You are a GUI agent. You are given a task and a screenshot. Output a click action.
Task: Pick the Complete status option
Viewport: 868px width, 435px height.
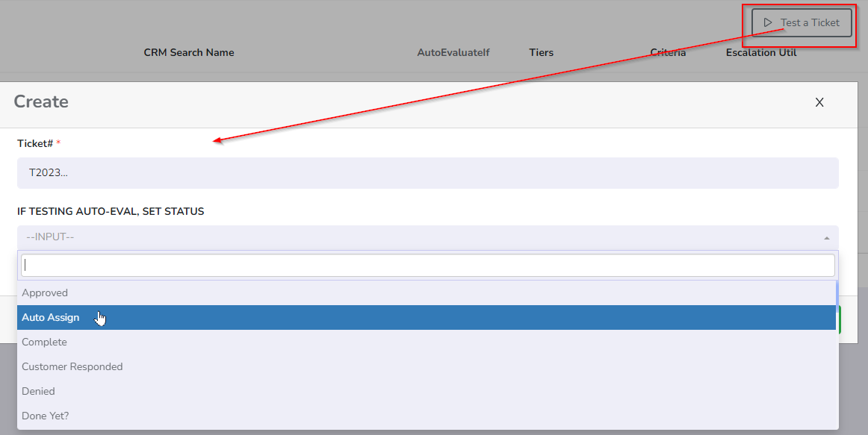pos(45,342)
